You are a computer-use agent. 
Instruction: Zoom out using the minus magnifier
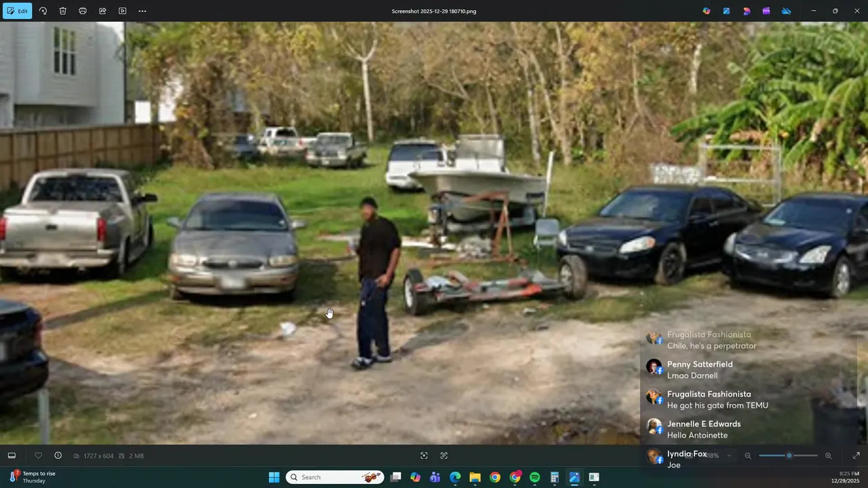pyautogui.click(x=748, y=455)
